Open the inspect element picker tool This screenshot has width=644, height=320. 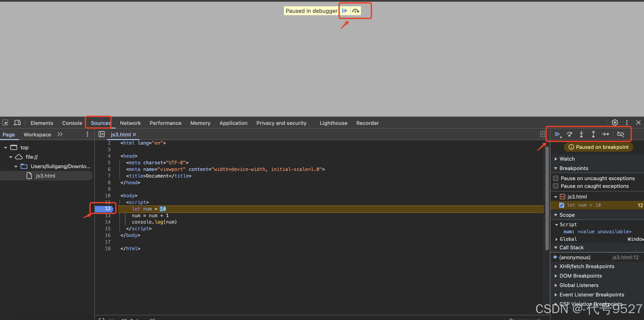(x=5, y=123)
